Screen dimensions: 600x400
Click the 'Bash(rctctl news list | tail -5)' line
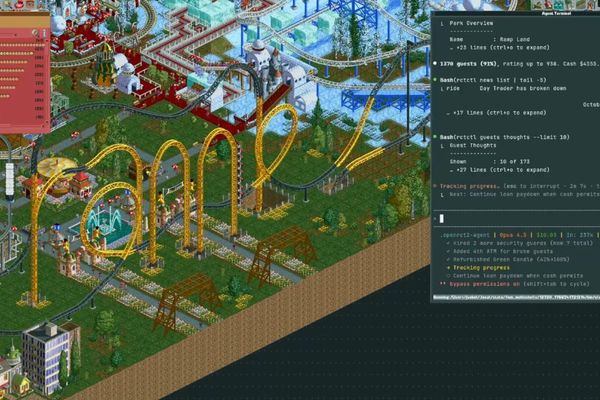click(493, 80)
